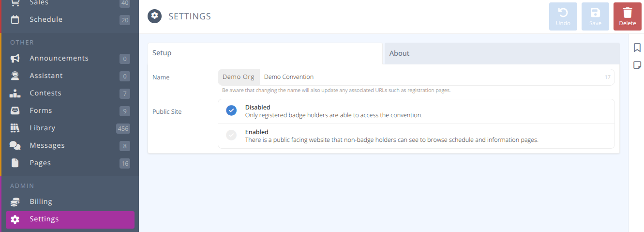Click the Public Site field label
644x232 pixels.
(x=167, y=111)
